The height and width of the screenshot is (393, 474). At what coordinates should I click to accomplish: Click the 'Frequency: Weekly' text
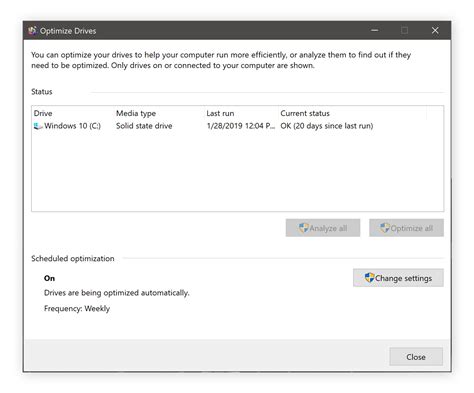point(77,309)
